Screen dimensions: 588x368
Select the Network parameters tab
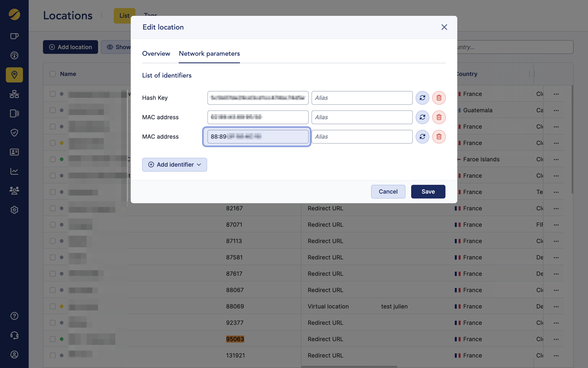coord(209,54)
